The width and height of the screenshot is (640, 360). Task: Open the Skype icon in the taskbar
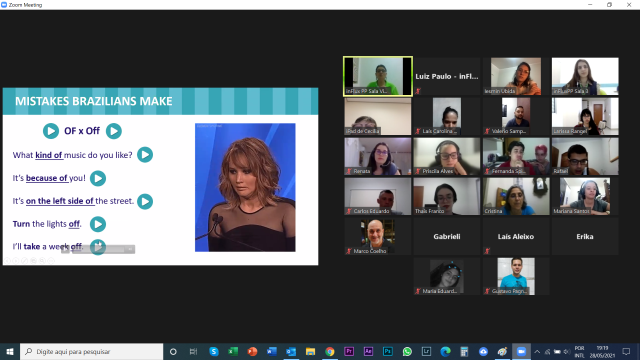213,351
